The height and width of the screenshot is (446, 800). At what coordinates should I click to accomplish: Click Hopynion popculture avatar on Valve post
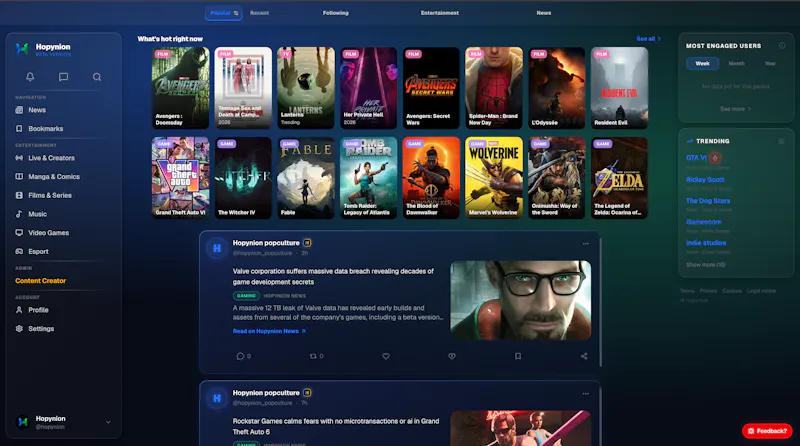tap(217, 248)
